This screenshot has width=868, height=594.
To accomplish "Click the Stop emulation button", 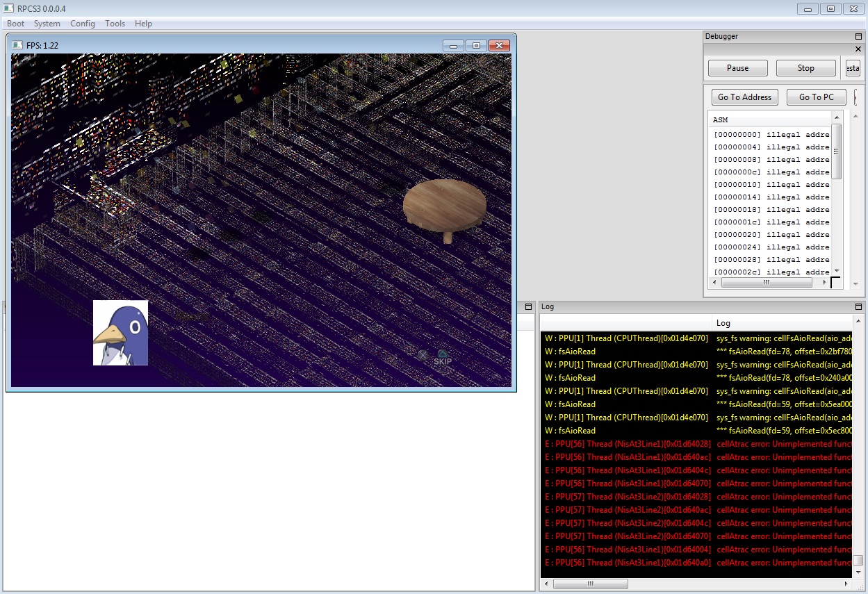I will [x=805, y=68].
